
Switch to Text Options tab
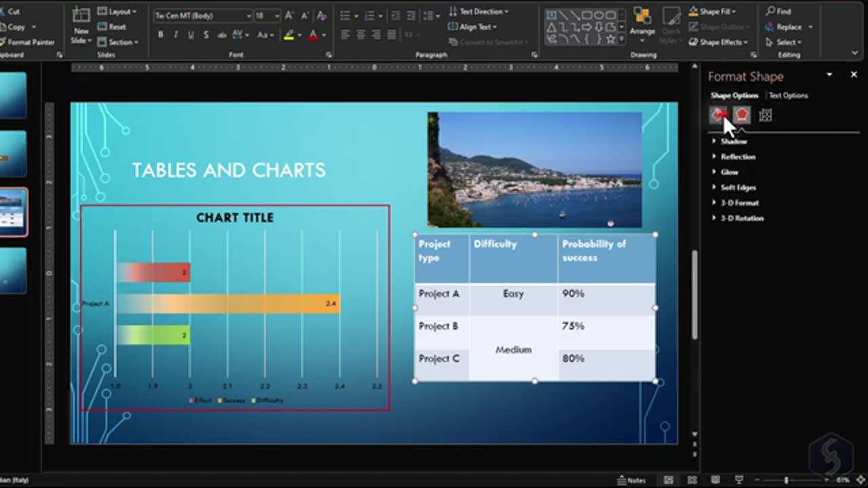(788, 96)
